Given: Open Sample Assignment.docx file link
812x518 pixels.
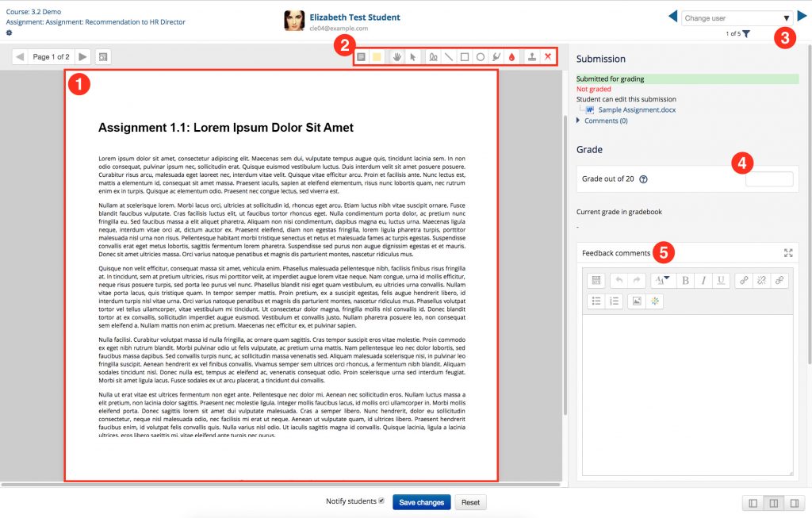Looking at the screenshot, I should click(x=637, y=109).
